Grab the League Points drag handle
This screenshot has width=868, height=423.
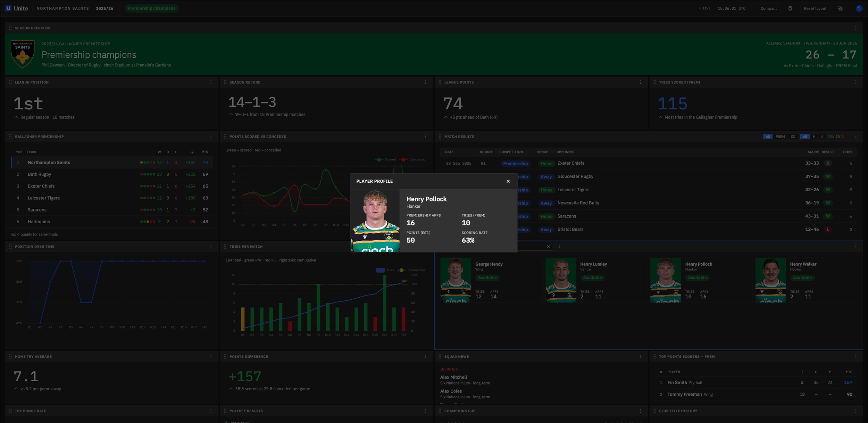click(440, 82)
